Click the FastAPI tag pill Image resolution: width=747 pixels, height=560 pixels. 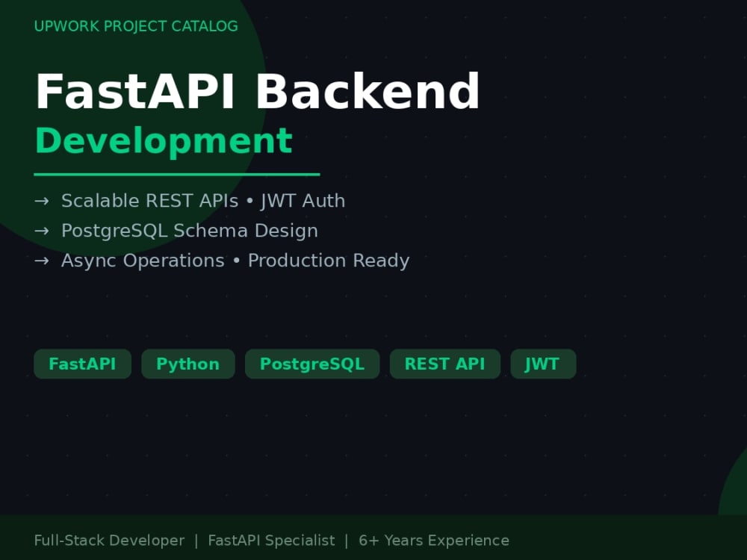pyautogui.click(x=82, y=364)
